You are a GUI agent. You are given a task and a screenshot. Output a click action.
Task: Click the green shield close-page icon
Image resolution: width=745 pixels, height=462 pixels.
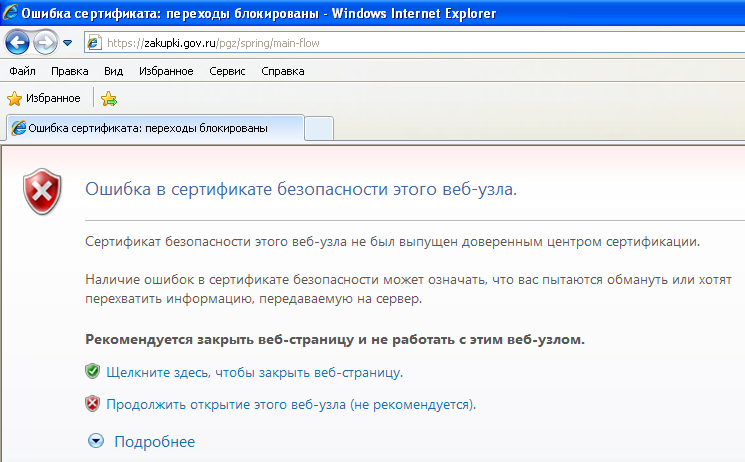[x=93, y=371]
